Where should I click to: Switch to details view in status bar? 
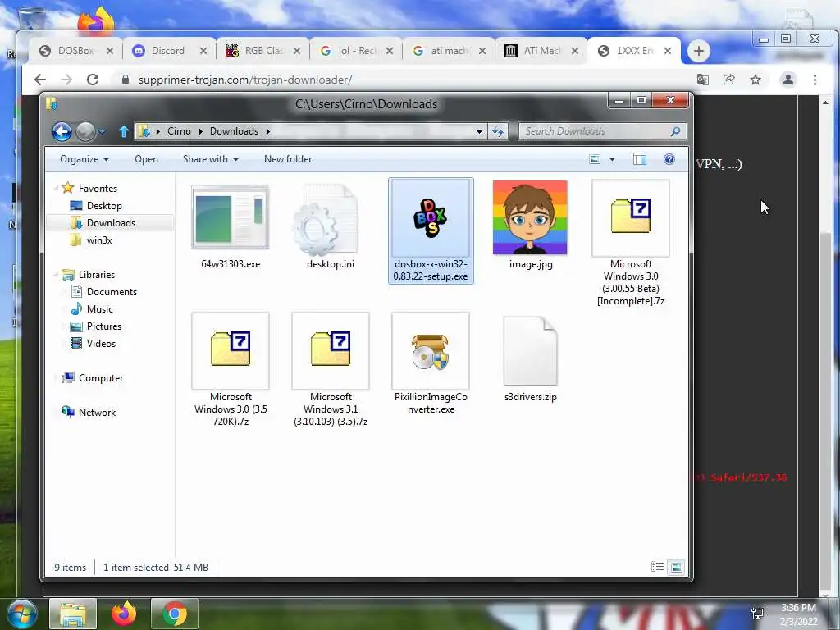click(x=657, y=567)
